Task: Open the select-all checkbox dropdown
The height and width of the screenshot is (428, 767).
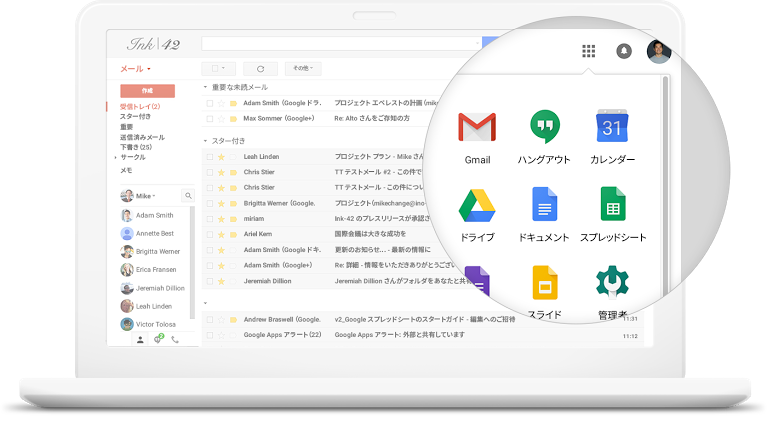Action: tap(219, 68)
